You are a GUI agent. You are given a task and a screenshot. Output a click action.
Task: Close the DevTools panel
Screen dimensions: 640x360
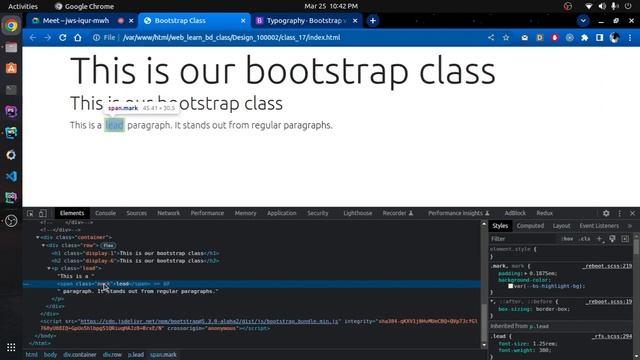pos(632,213)
